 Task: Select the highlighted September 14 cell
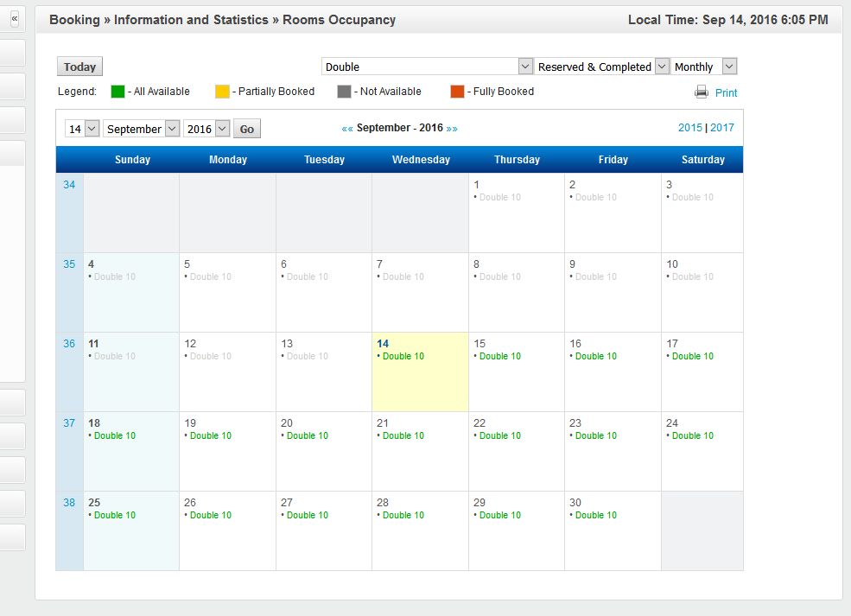(x=420, y=372)
